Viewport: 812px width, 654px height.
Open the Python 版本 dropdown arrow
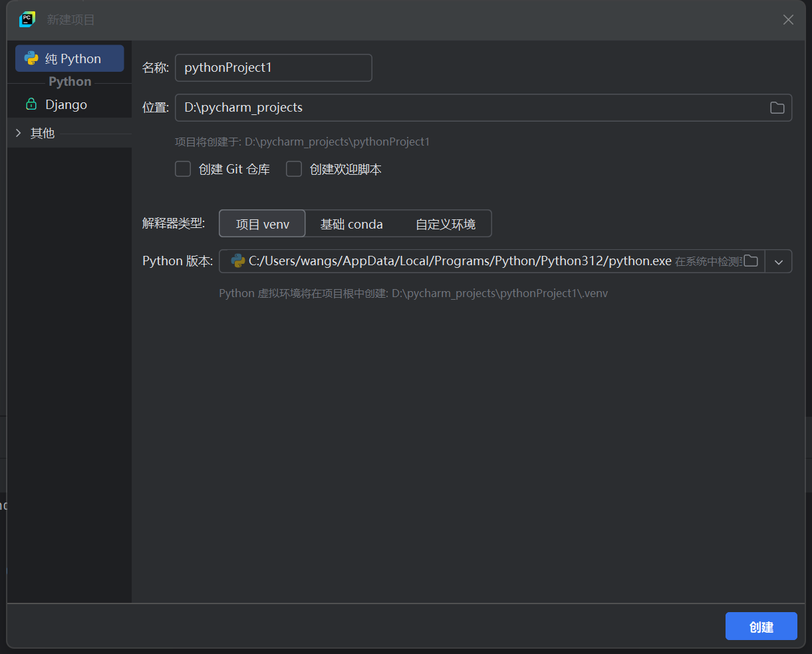[779, 261]
